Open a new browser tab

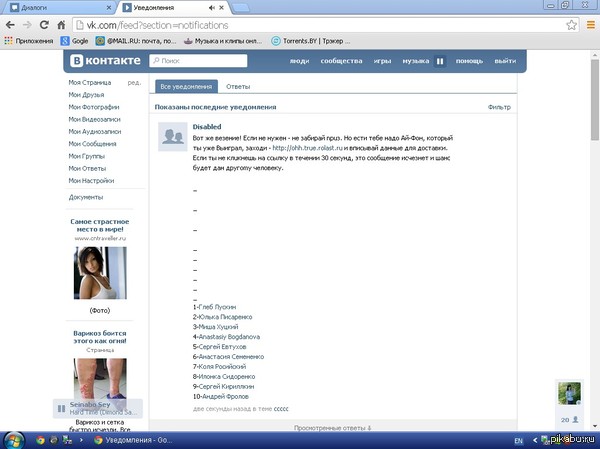click(240, 8)
